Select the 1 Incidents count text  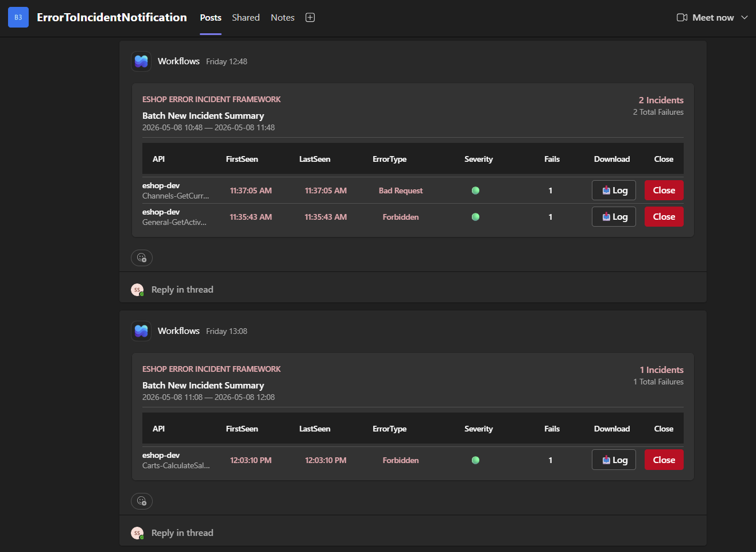pos(662,370)
